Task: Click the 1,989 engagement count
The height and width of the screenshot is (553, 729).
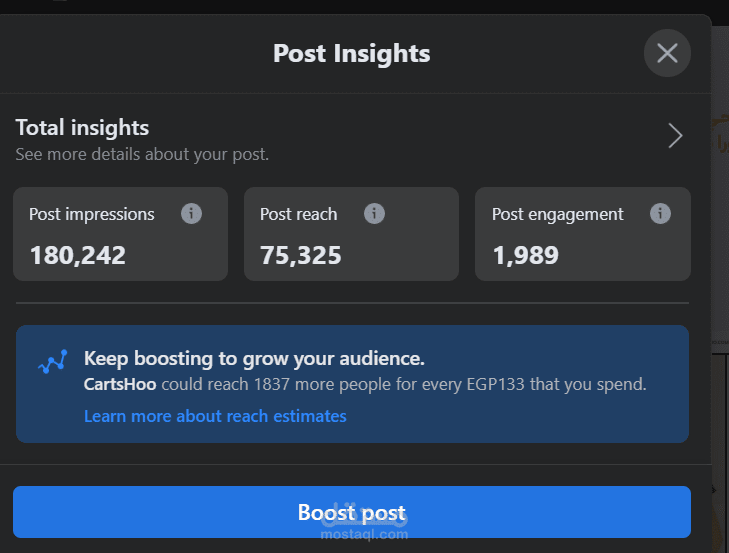Action: coord(525,255)
